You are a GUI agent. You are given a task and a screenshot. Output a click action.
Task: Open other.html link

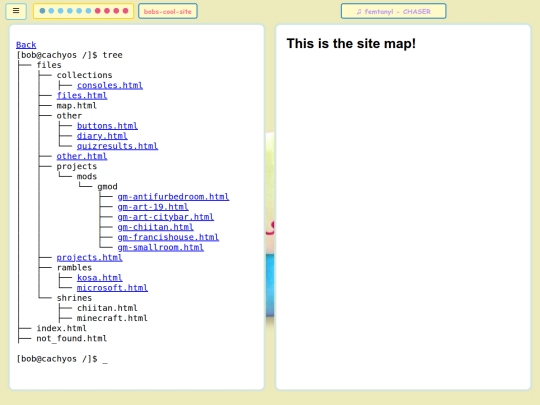point(82,156)
